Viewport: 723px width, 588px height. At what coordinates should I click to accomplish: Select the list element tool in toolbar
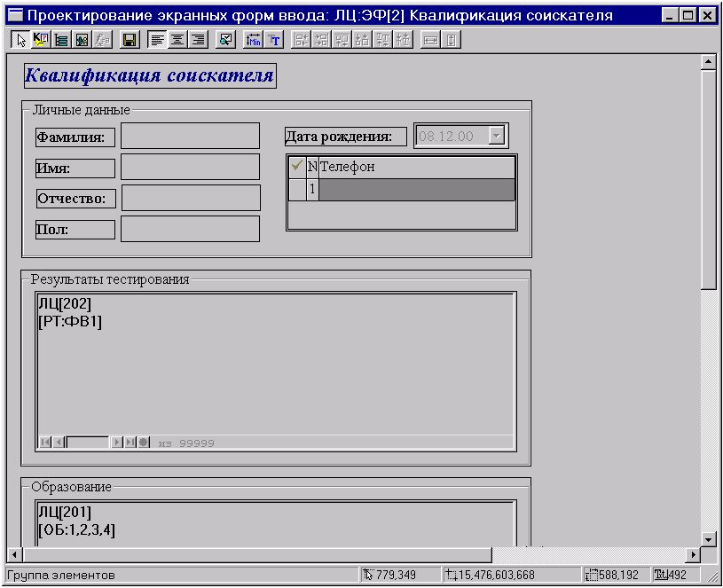(61, 40)
